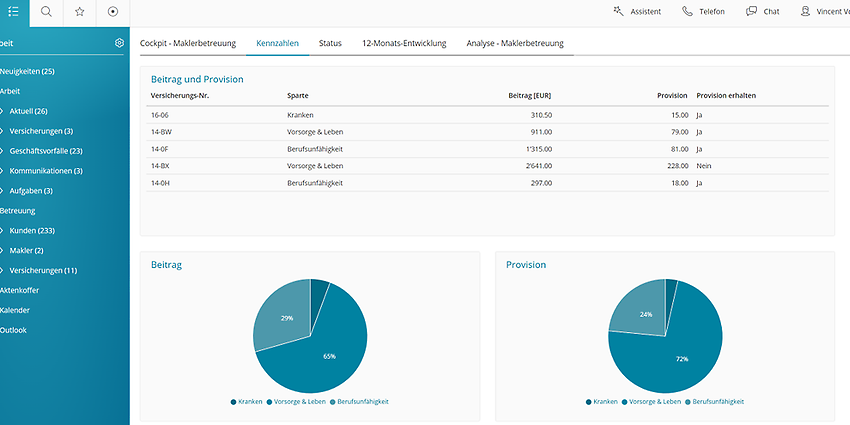Open sidebar settings gear icon
This screenshot has width=850, height=425.
[119, 43]
